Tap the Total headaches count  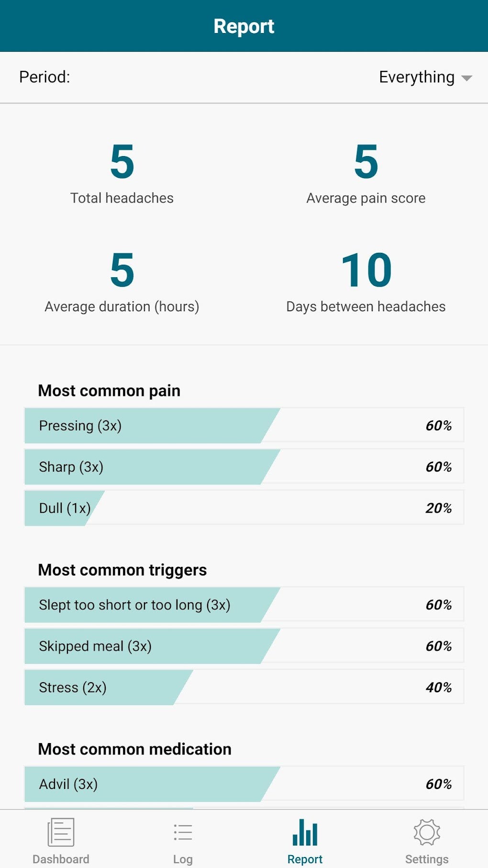click(x=122, y=162)
